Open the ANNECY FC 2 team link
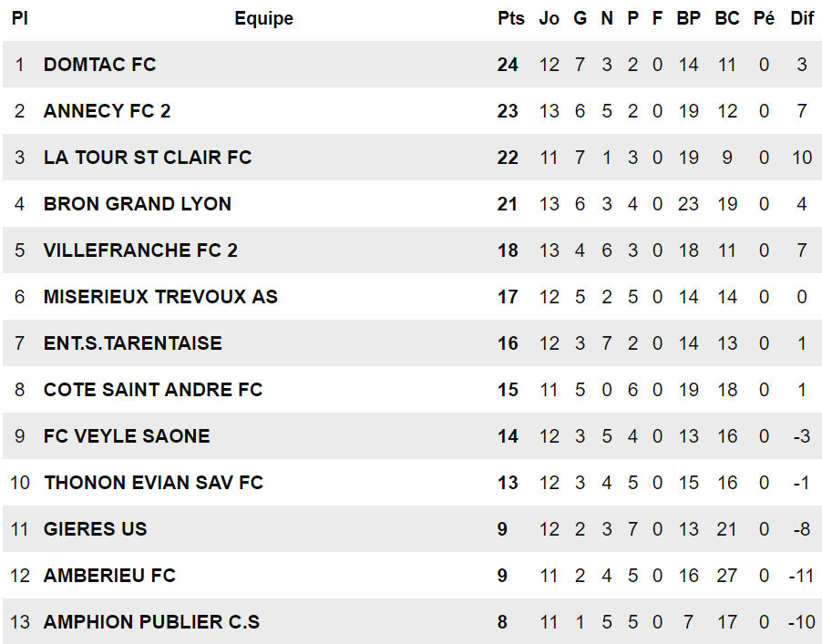 tap(107, 111)
